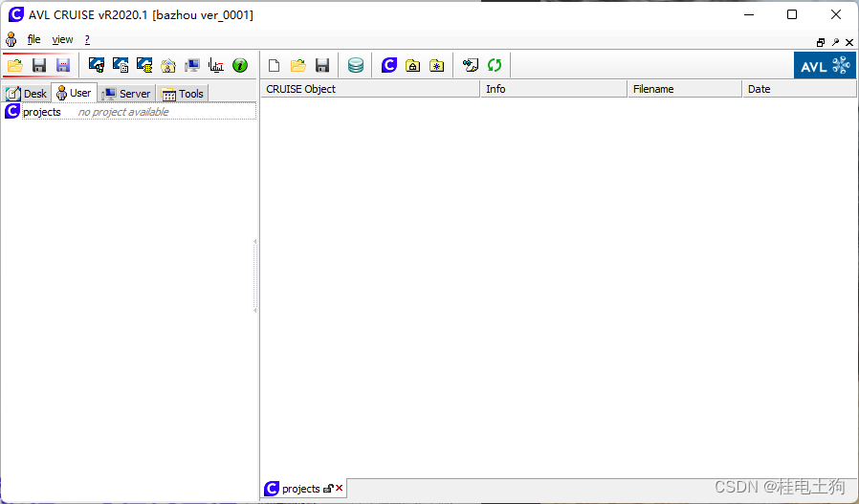
Task: Maximize the AVL CRUISE window
Action: point(792,14)
